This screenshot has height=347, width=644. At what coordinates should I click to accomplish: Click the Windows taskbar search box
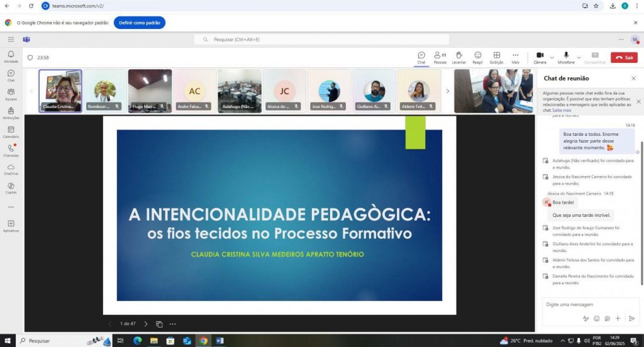point(64,341)
